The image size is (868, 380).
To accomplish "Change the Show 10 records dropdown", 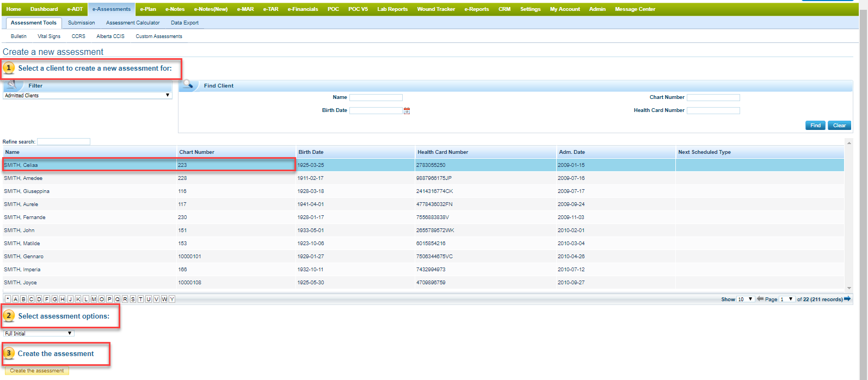I will (746, 300).
